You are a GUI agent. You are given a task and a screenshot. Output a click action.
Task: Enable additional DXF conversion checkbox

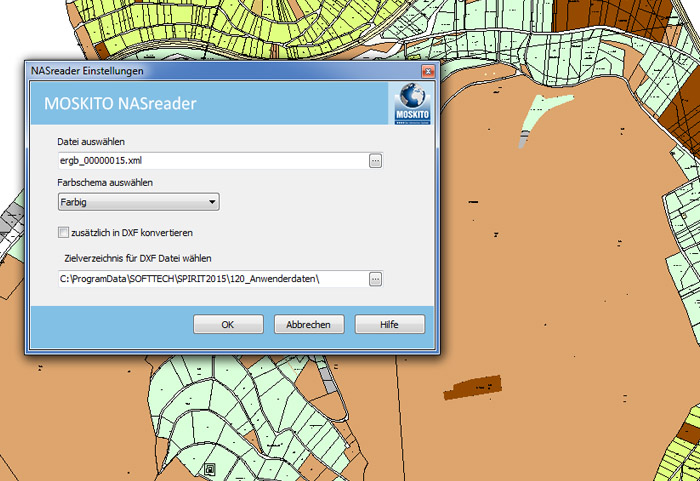coord(64,233)
